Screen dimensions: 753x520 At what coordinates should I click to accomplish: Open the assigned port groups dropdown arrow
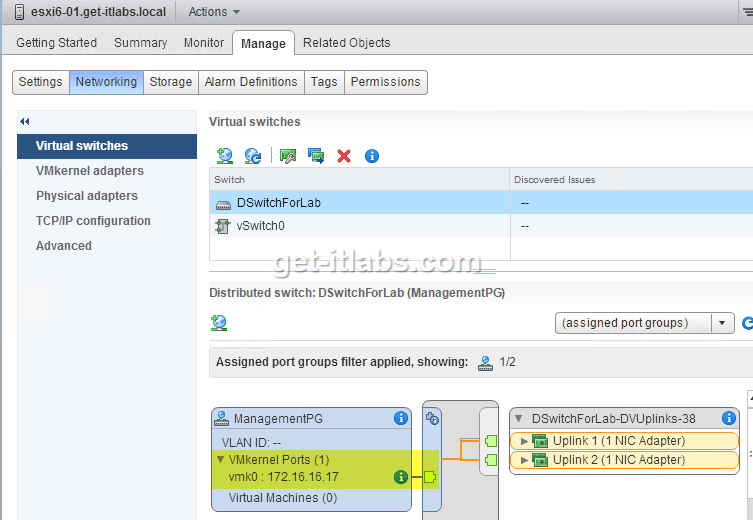722,323
